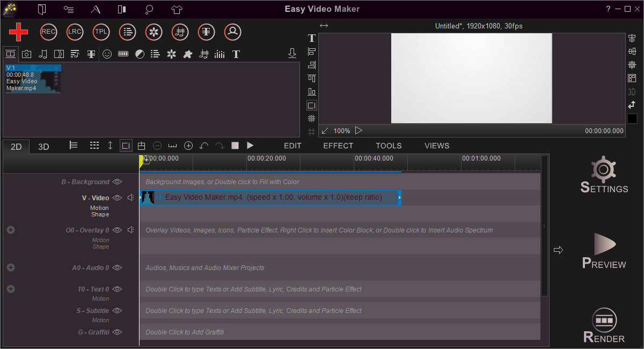Open the LRC lyric maker tool
Image resolution: width=644 pixels, height=349 pixels.
(x=75, y=32)
